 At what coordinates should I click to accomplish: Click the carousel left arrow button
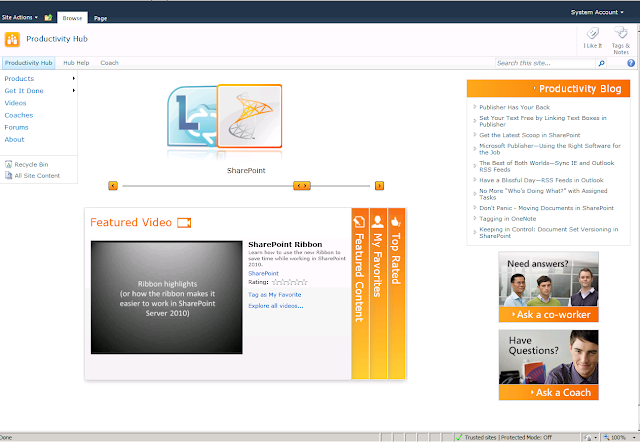(113, 186)
